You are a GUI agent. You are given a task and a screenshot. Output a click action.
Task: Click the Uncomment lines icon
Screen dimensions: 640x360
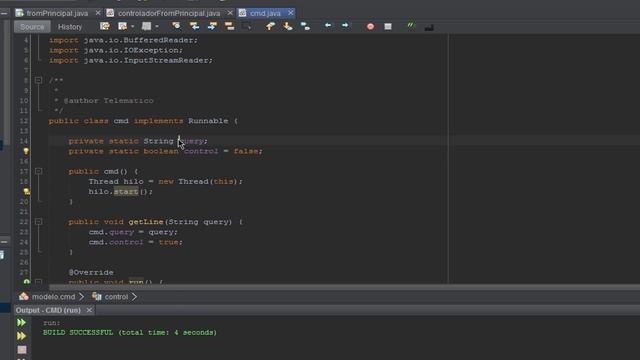pyautogui.click(x=429, y=27)
